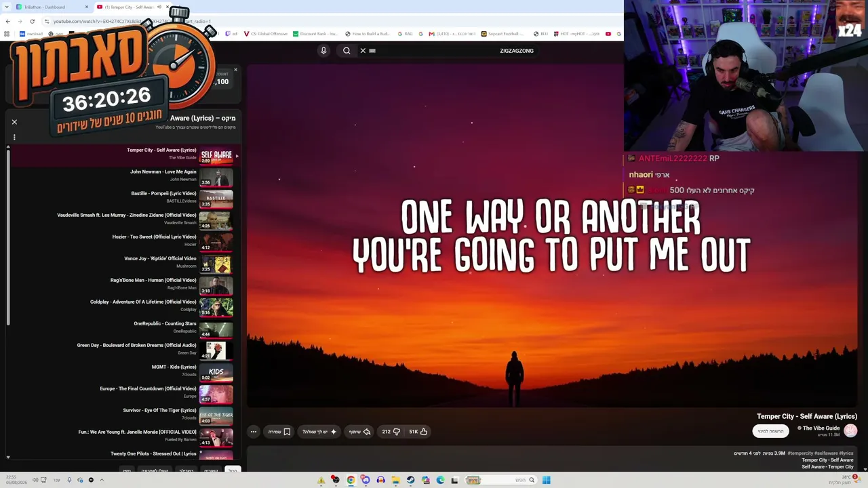Click the Ask a question sparkle button

[x=319, y=432]
